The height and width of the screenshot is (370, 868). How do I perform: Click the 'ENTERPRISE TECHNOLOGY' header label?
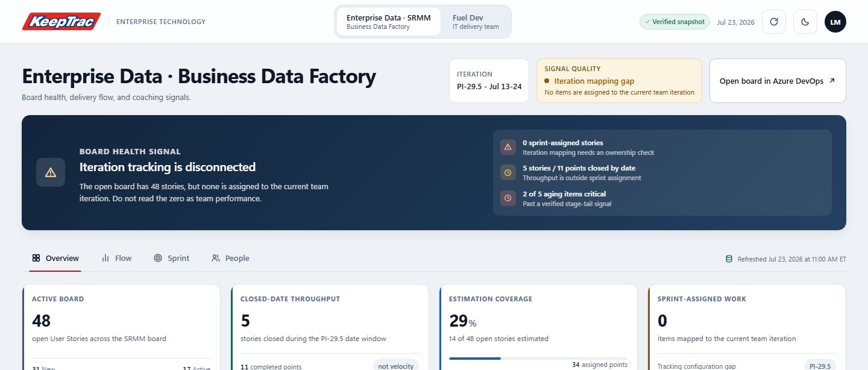coord(161,22)
